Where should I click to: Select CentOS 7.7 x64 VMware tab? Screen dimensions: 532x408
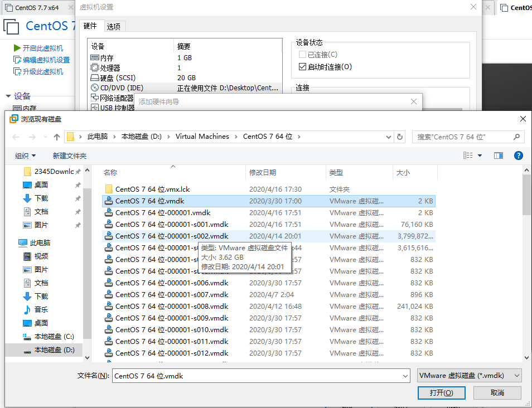(37, 7)
